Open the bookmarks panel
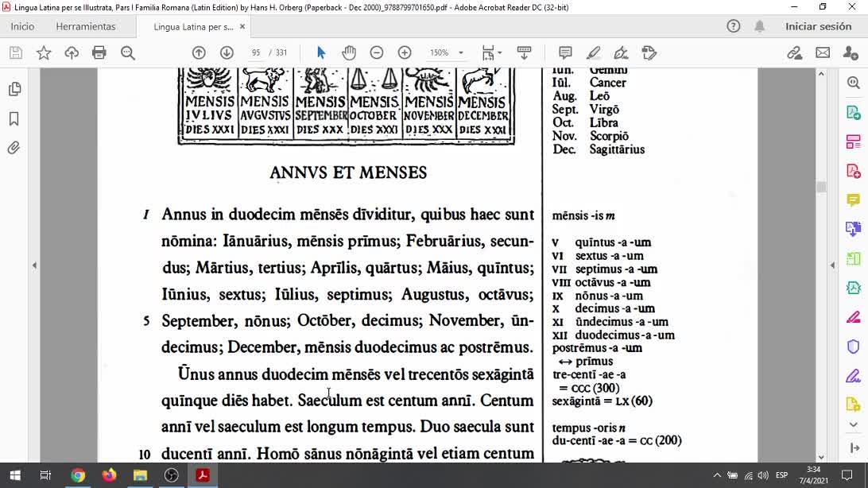This screenshot has width=868, height=488. click(14, 119)
